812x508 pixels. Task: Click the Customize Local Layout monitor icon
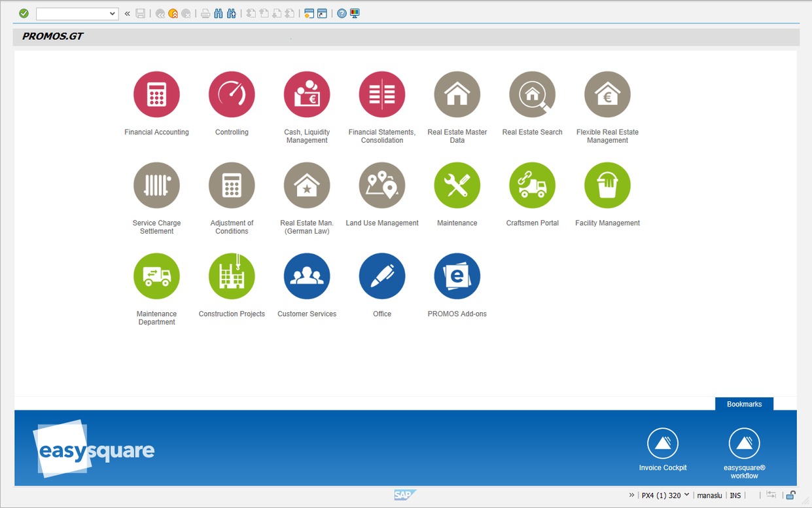pyautogui.click(x=355, y=13)
